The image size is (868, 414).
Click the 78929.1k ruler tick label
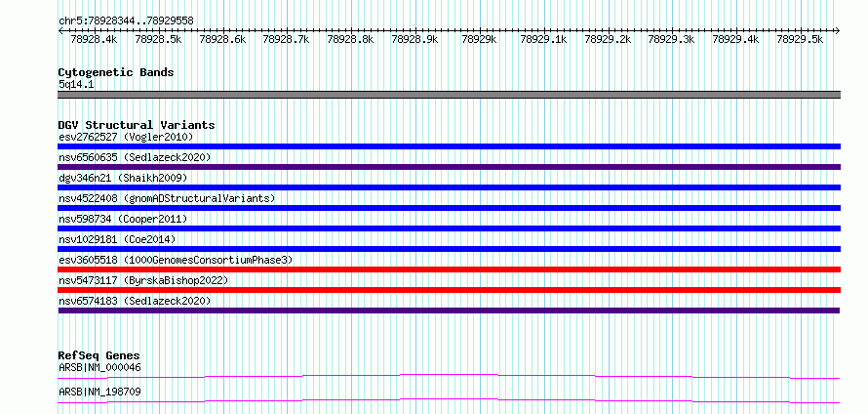pos(543,39)
